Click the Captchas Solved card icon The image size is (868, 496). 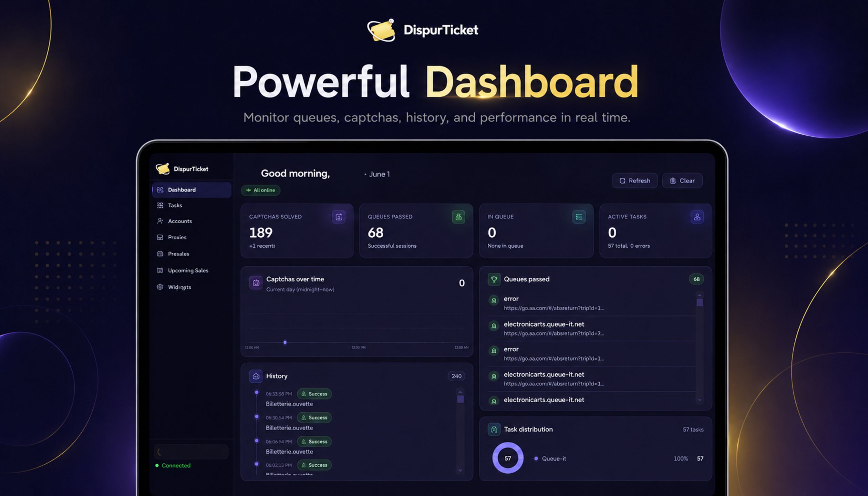pos(339,217)
